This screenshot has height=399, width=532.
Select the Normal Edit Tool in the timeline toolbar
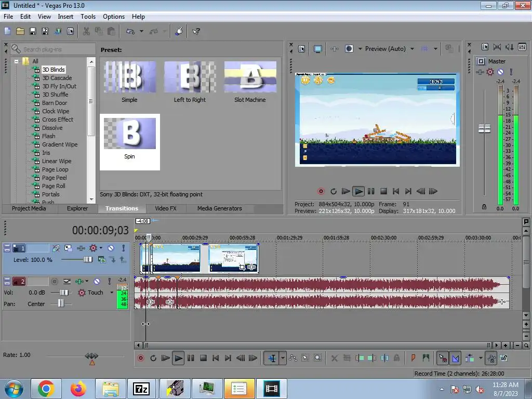coord(272,358)
